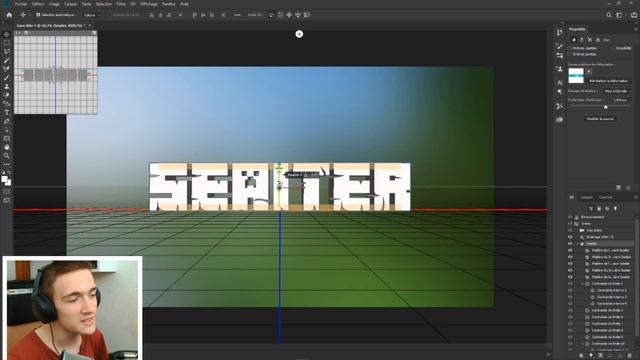This screenshot has height=360, width=640.
Task: Toggle visibility of the Vue active row
Action: [570, 230]
